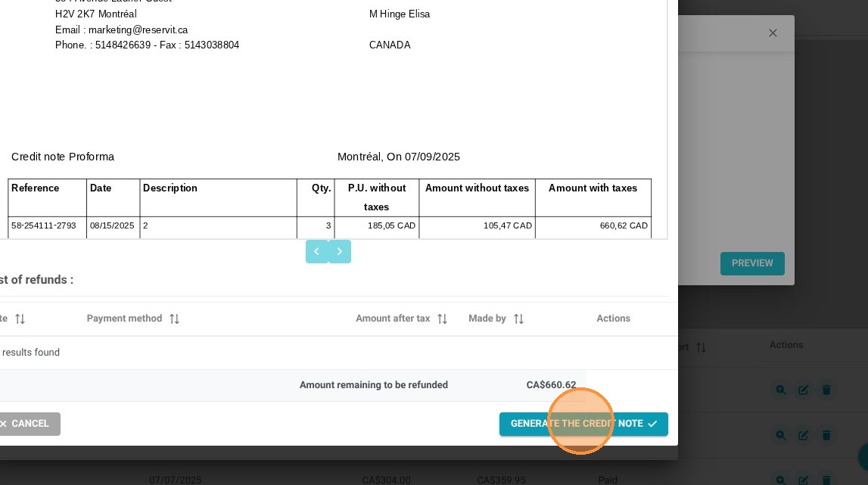
Task: Open magnifier view icon in first background row
Action: 780,390
